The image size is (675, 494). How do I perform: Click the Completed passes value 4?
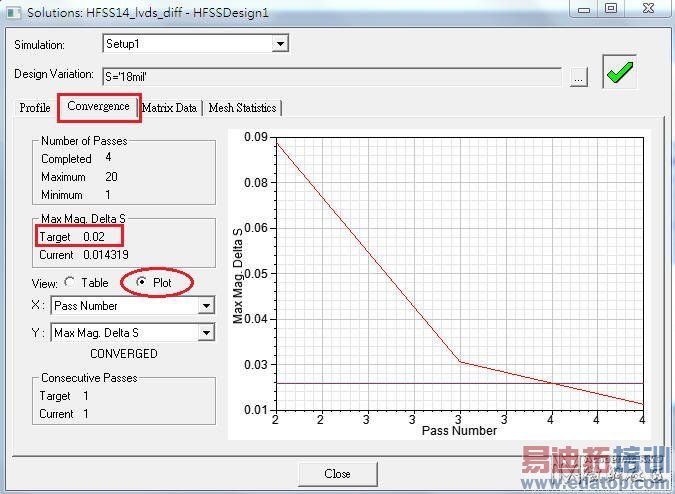pyautogui.click(x=108, y=158)
